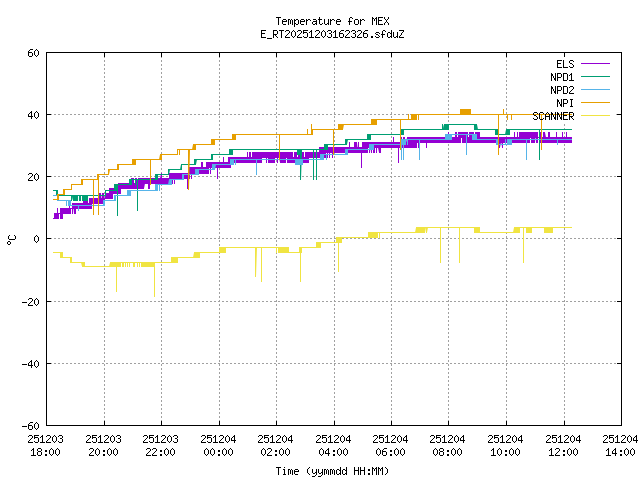Click the -60 tick label on y-axis
The height and width of the screenshot is (480, 640).
(30, 425)
